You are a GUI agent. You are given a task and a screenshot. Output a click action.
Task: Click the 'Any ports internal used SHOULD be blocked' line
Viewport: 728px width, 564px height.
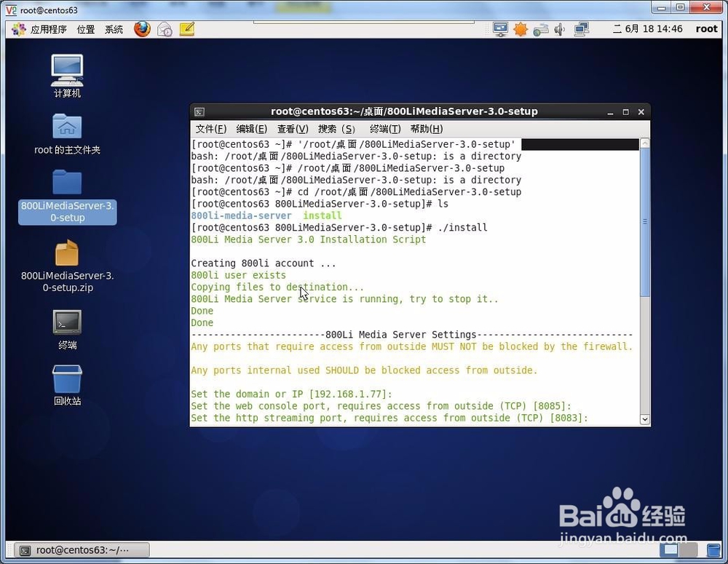[x=364, y=370]
